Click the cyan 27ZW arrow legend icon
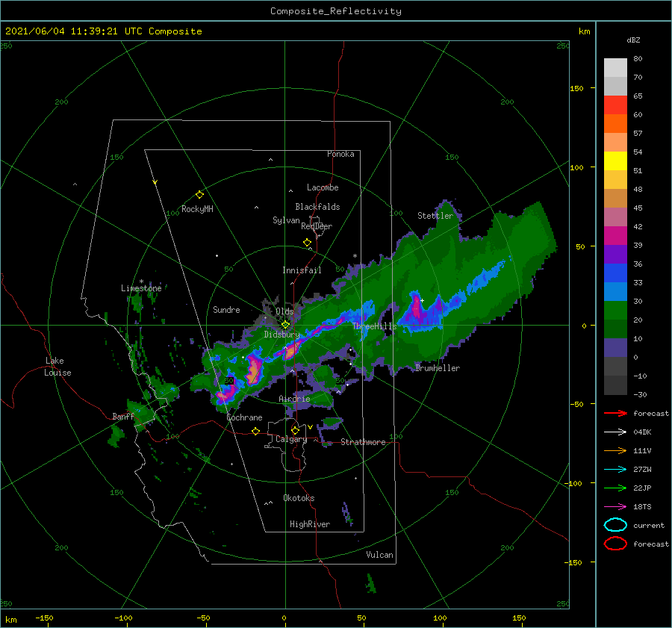The image size is (672, 628). (615, 470)
